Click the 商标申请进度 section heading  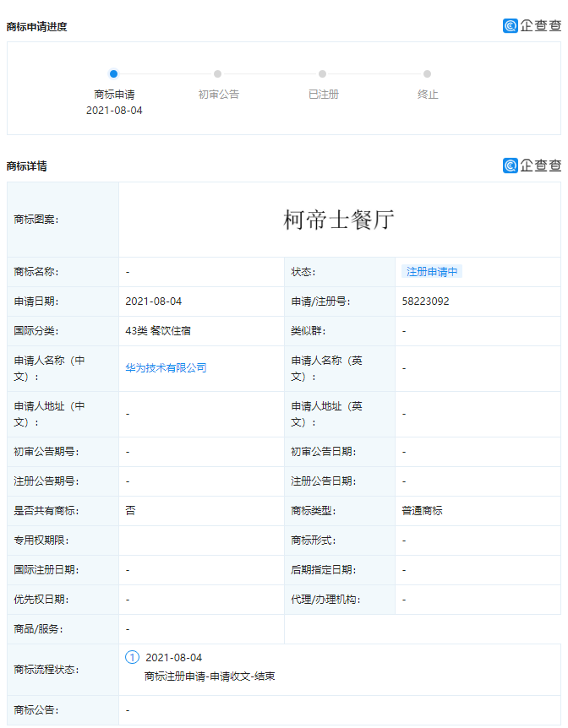pyautogui.click(x=37, y=26)
